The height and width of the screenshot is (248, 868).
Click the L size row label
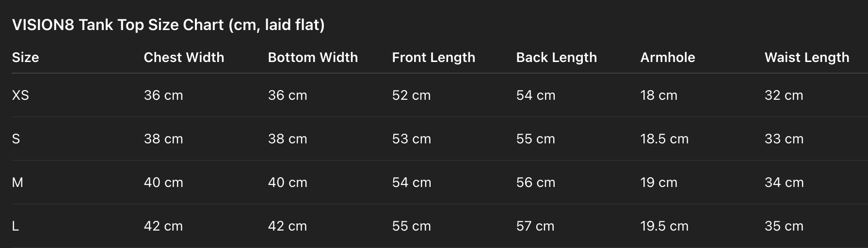click(x=16, y=226)
